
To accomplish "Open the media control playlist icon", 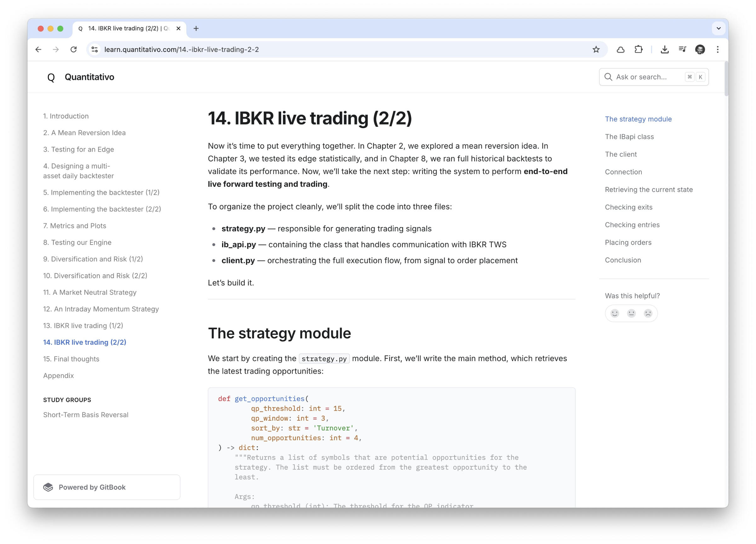I will pyautogui.click(x=682, y=50).
